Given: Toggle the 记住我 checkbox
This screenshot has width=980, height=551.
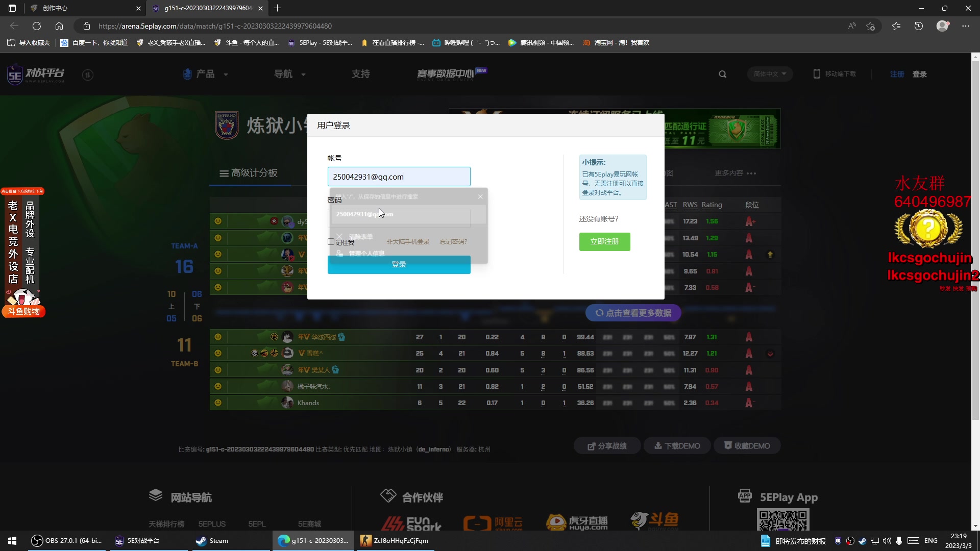Looking at the screenshot, I should pos(331,242).
